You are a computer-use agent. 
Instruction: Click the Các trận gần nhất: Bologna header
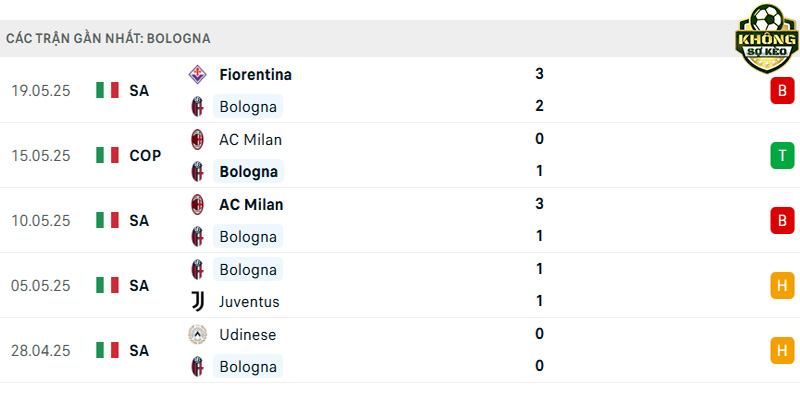108,39
